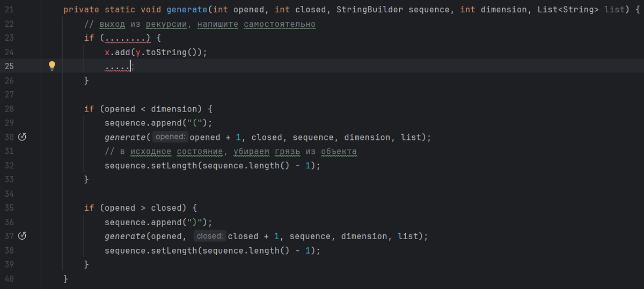The height and width of the screenshot is (289, 644).
Task: Click line number 40 in the gutter
Action: click(10, 279)
